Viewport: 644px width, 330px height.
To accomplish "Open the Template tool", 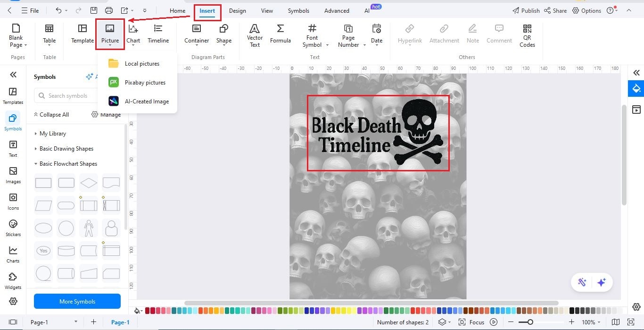I will [83, 34].
